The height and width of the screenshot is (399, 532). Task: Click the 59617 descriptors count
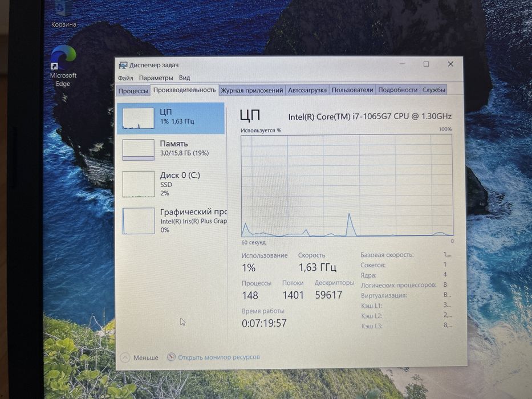click(328, 295)
